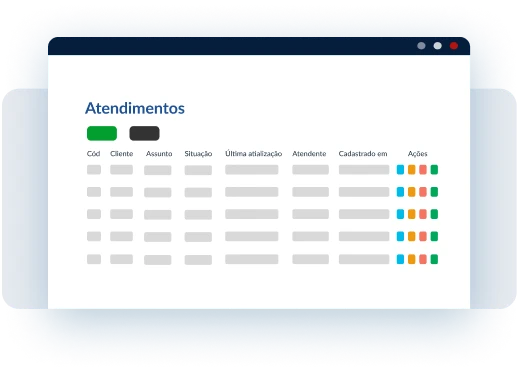
Task: Click the blue action icon in third row
Action: point(400,214)
